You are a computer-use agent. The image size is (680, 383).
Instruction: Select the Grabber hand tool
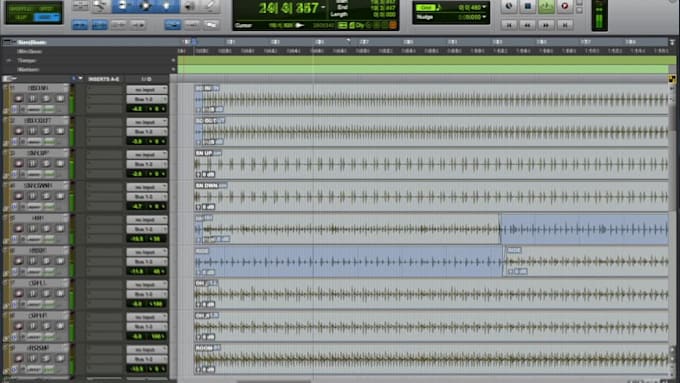(166, 6)
